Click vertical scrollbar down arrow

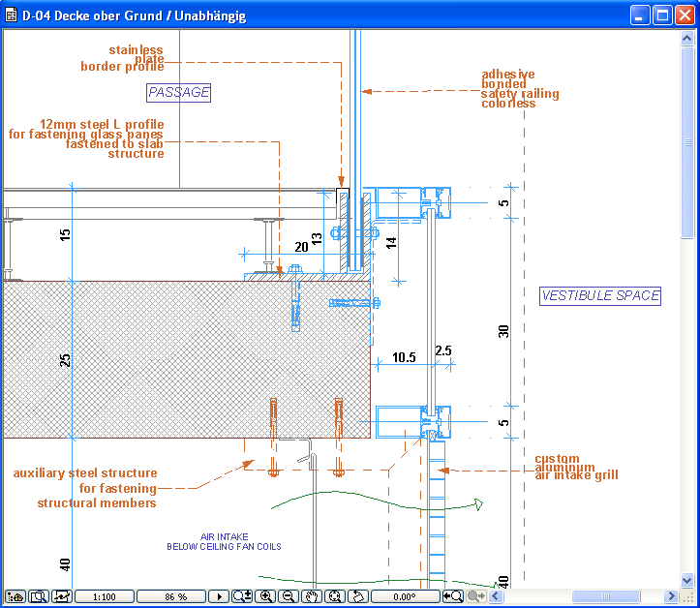pyautogui.click(x=687, y=580)
